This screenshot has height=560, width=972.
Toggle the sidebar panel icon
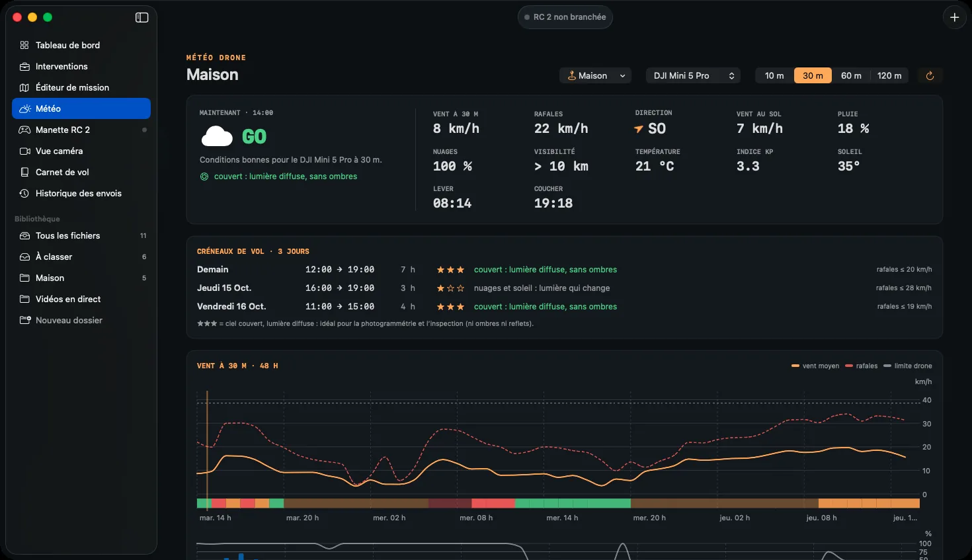click(142, 17)
